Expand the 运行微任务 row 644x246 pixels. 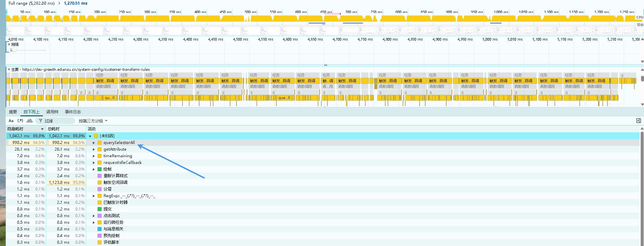(x=94, y=222)
